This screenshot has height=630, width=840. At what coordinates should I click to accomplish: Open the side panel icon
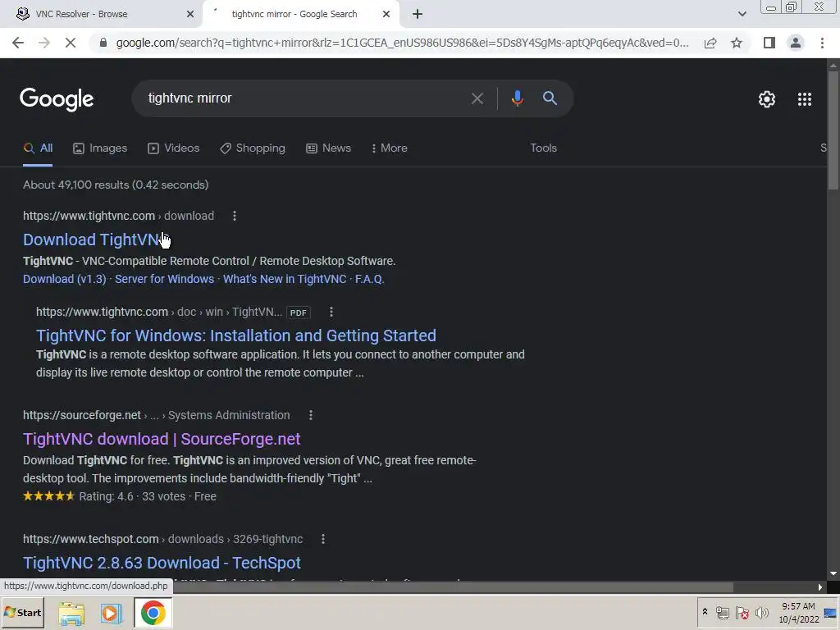pos(769,43)
